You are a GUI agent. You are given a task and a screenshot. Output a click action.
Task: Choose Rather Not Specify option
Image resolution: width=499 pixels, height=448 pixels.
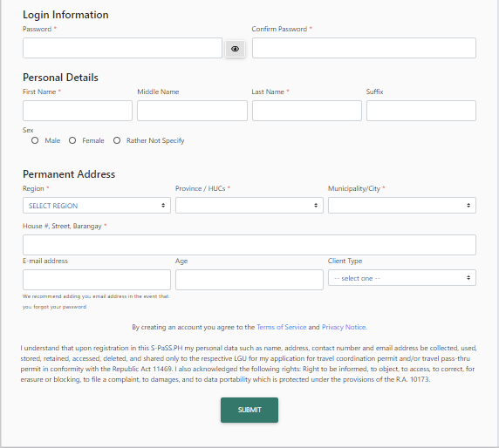117,140
